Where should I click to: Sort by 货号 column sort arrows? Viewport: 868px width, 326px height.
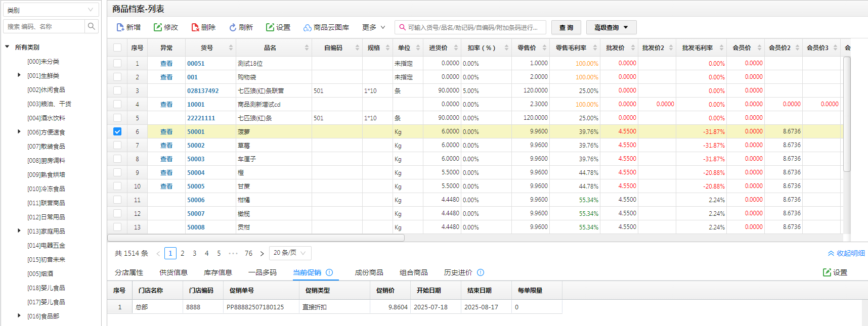pyautogui.click(x=231, y=48)
